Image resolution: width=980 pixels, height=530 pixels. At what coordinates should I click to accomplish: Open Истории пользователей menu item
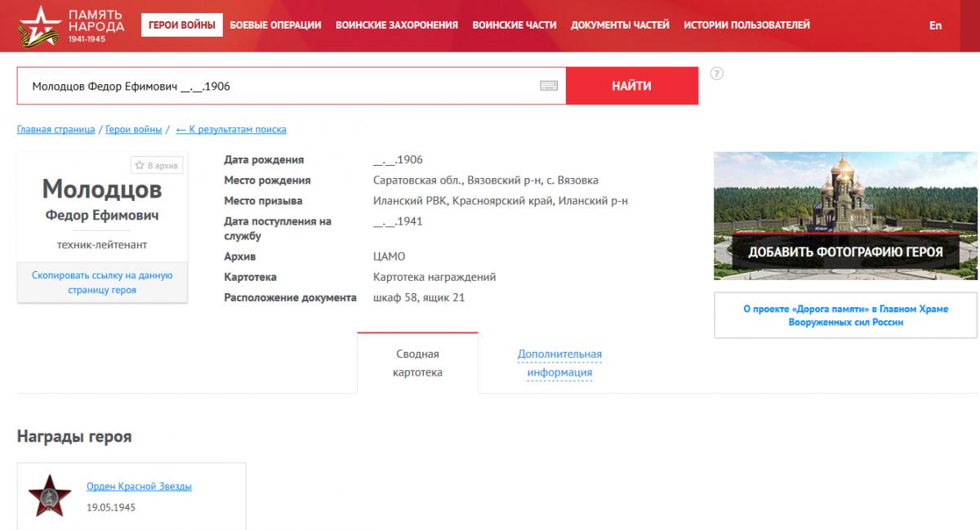click(747, 25)
